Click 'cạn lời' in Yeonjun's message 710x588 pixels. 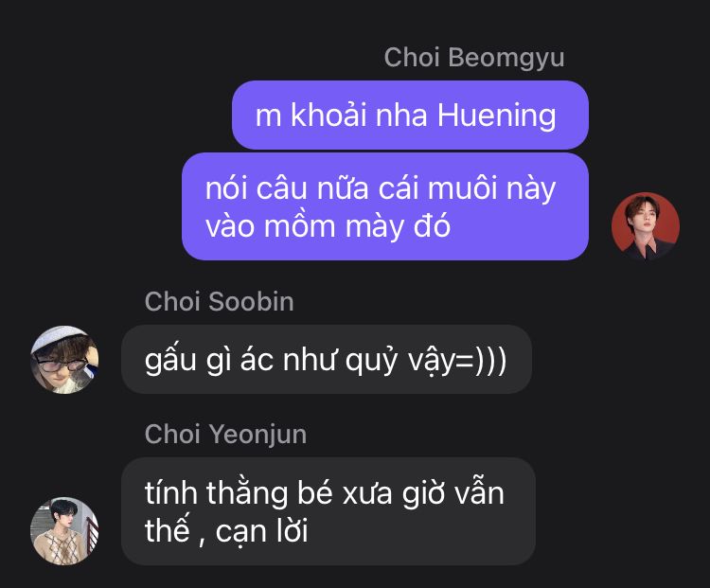pyautogui.click(x=261, y=531)
